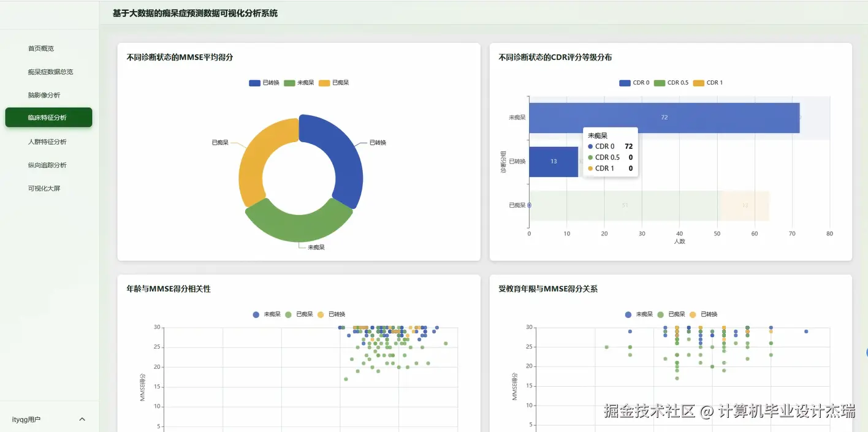Screen dimensions: 868x432
Task: Click the 已转换 bar showing 13
Action: (x=554, y=162)
